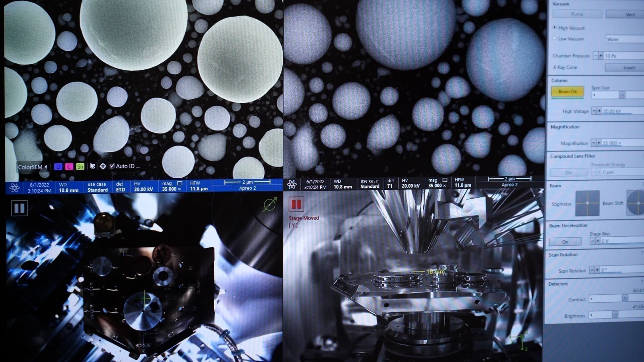Toggle the Auto ID checkbox

click(112, 166)
